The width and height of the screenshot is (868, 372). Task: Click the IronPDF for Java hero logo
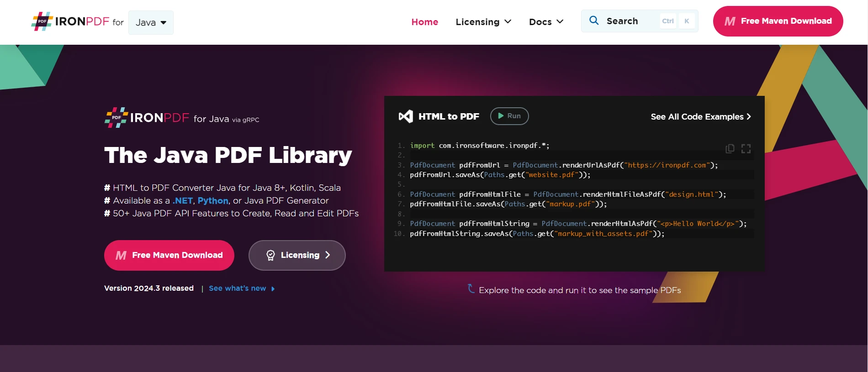point(182,118)
